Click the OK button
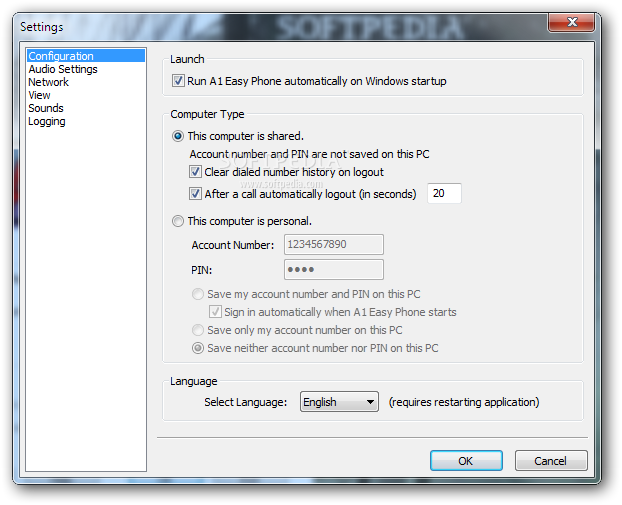 (x=466, y=461)
